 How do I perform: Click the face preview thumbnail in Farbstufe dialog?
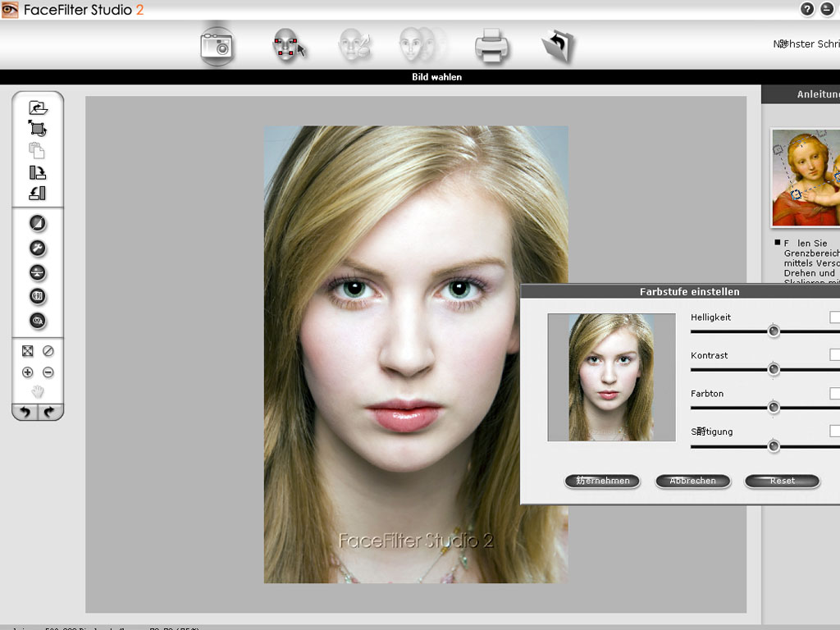611,377
